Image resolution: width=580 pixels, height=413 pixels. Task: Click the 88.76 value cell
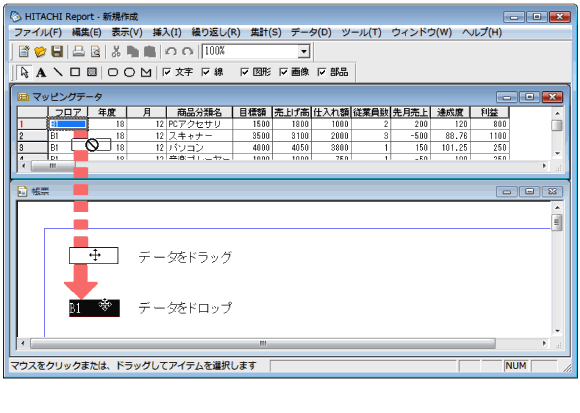pos(450,136)
